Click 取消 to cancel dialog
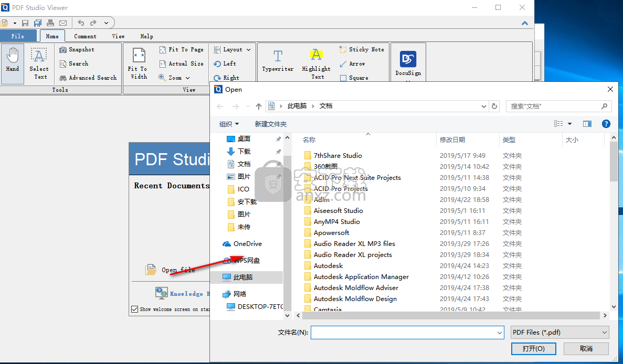The width and height of the screenshot is (623, 364). click(586, 348)
